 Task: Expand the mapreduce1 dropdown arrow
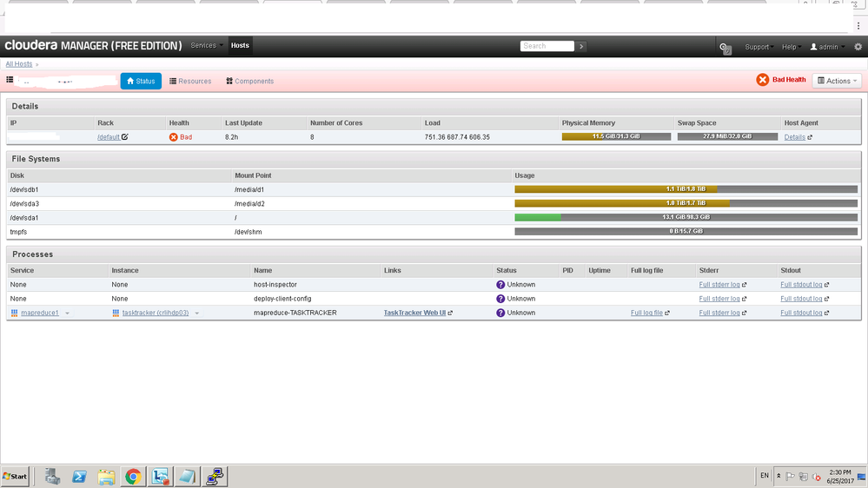click(x=68, y=313)
